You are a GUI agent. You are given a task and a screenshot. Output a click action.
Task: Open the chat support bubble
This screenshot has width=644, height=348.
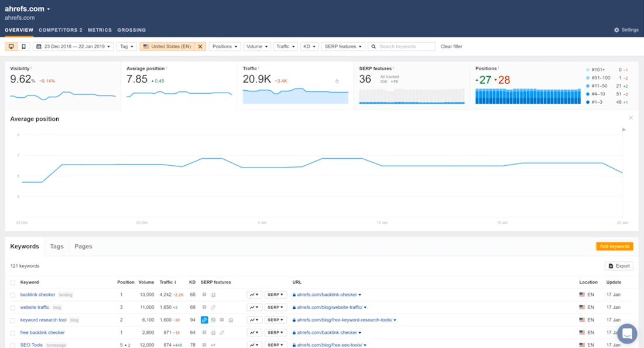[x=627, y=333]
